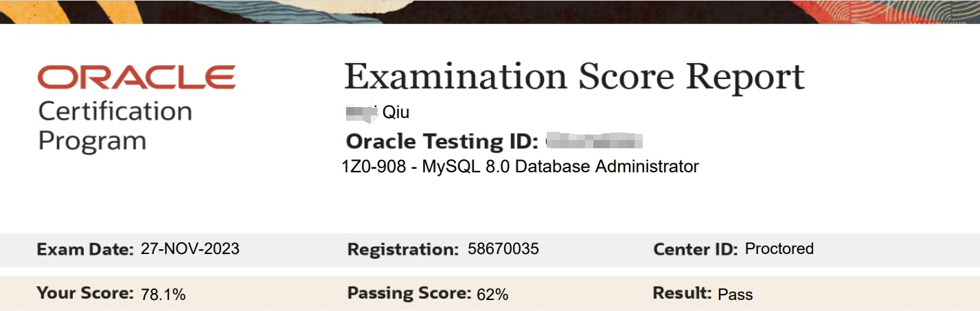Viewport: 980px width, 311px height.
Task: Select the registration number 58670035
Action: 503,249
